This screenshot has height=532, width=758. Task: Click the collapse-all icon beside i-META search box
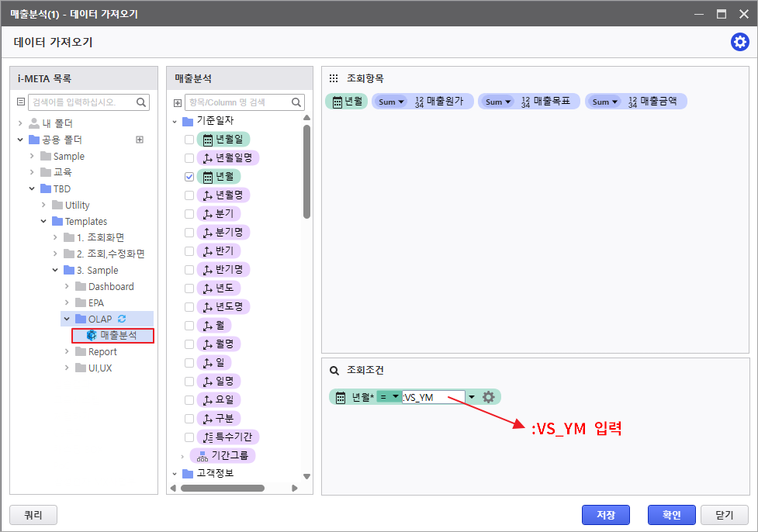pyautogui.click(x=21, y=102)
